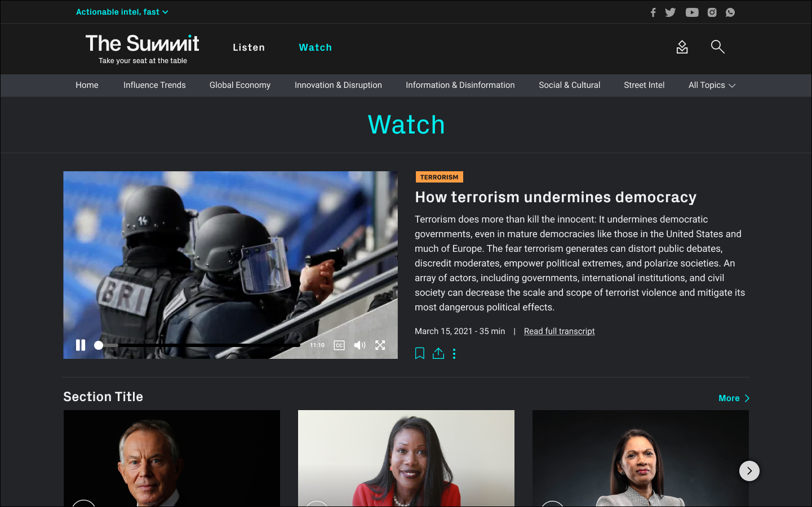The height and width of the screenshot is (507, 812).
Task: Open the woman in gray blazer thumbnail
Action: click(x=641, y=458)
